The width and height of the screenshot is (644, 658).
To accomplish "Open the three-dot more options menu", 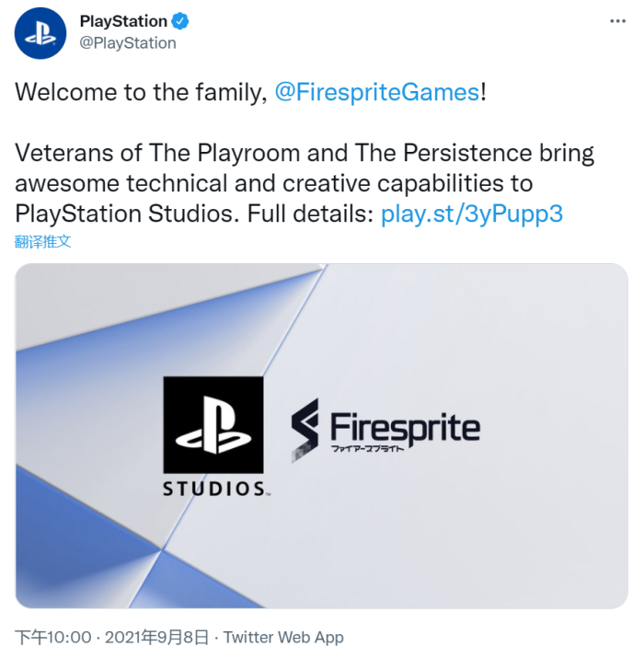I will pos(617,21).
